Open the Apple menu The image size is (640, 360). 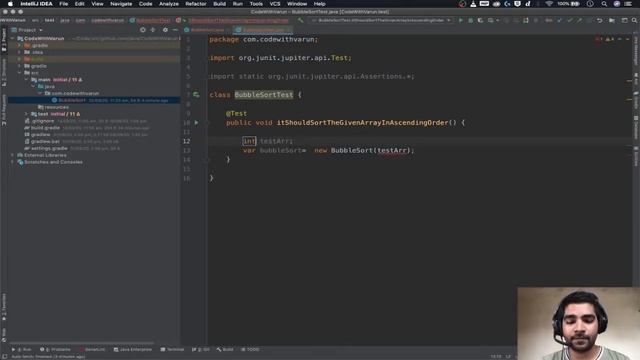(x=10, y=4)
